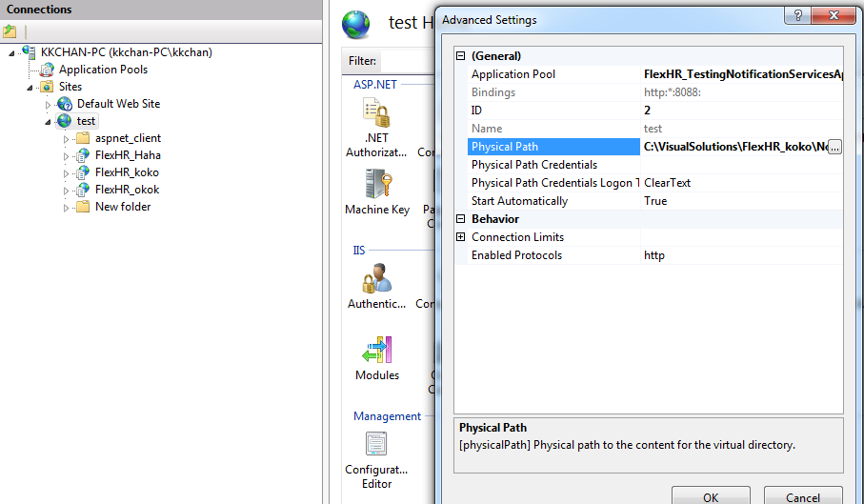Image resolution: width=864 pixels, height=504 pixels.
Task: Click the Start Automatically True value
Action: (x=655, y=201)
